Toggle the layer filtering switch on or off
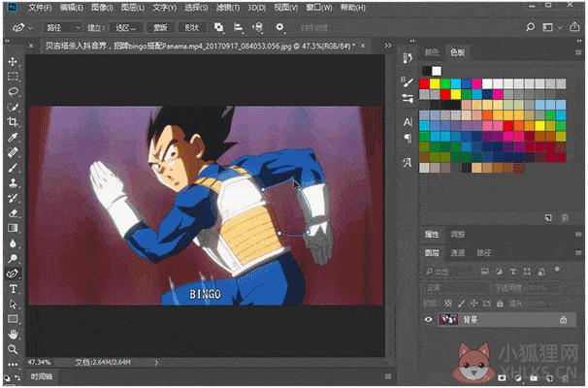 (x=557, y=270)
